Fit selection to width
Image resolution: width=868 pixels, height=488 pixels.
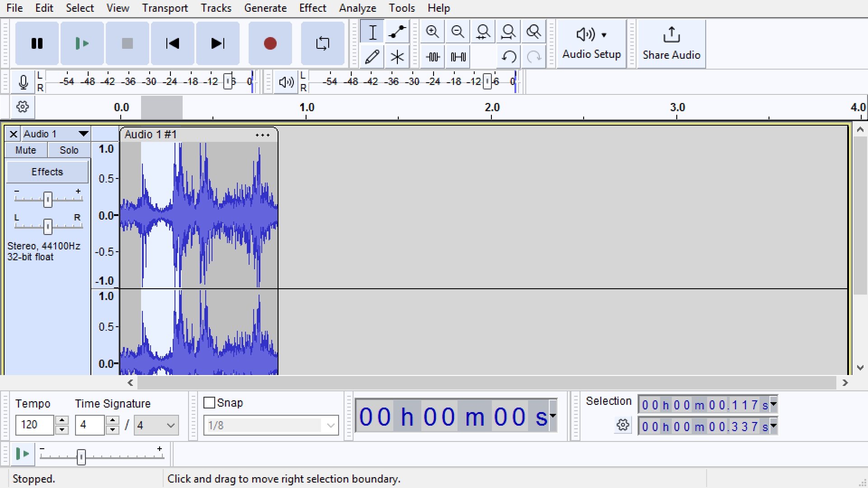483,32
